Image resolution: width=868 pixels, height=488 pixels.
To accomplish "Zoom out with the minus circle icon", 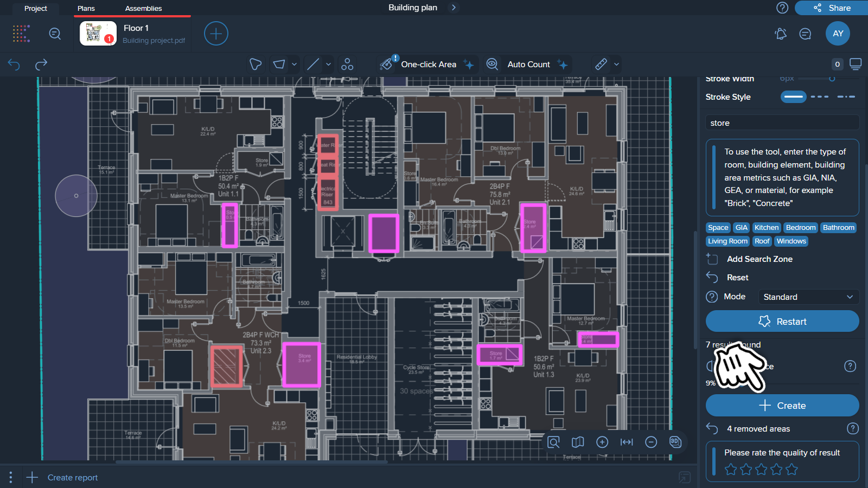I will coord(651,442).
